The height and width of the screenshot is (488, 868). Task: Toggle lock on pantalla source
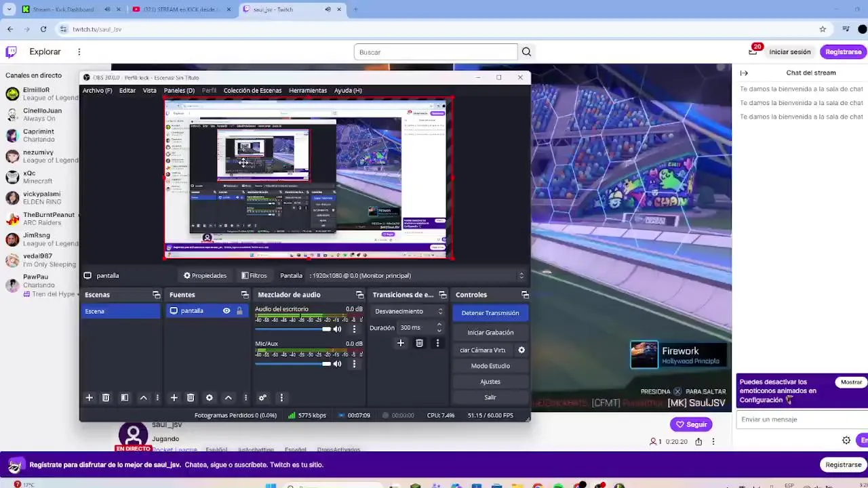[x=239, y=311]
